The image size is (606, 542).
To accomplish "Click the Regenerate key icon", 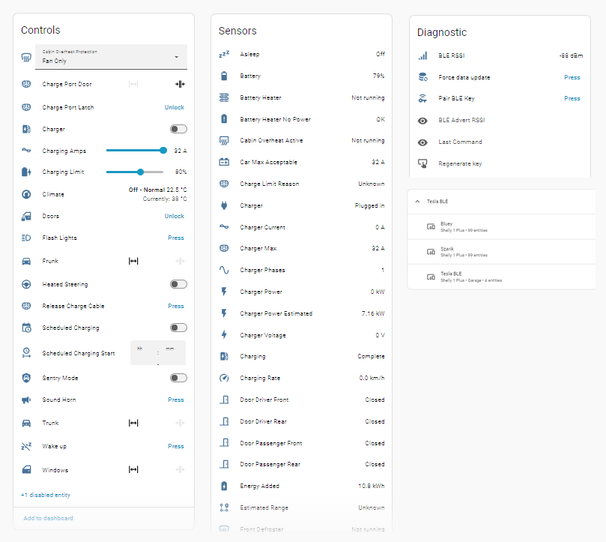I will [423, 164].
